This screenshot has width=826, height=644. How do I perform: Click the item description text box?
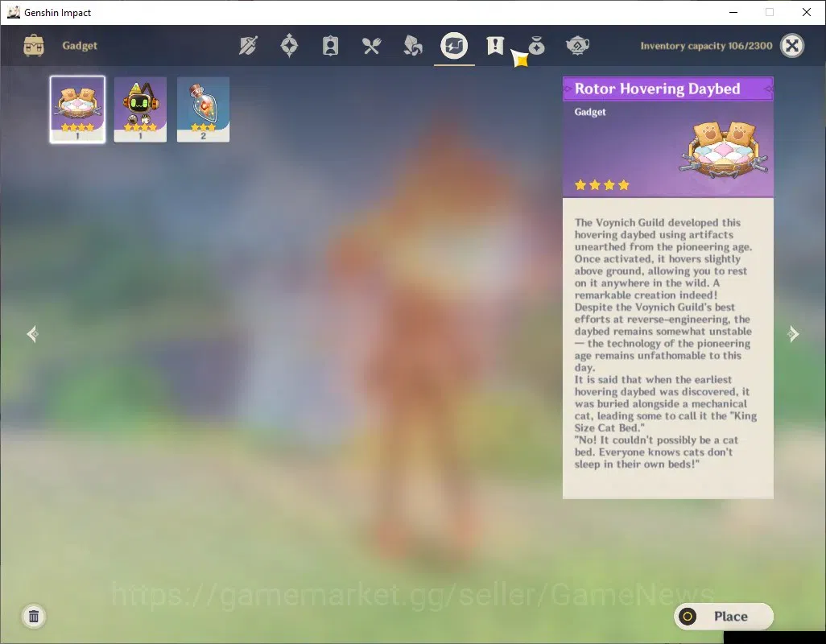[x=668, y=348]
